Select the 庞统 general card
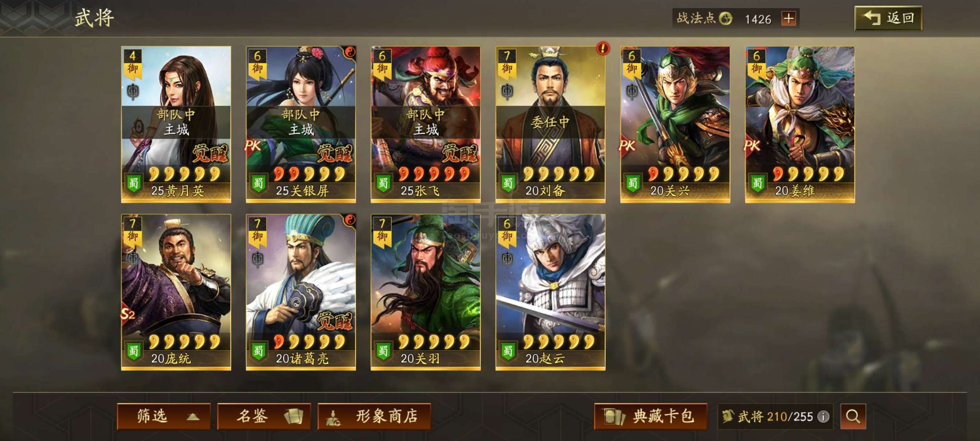The image size is (980, 441). pos(176,292)
